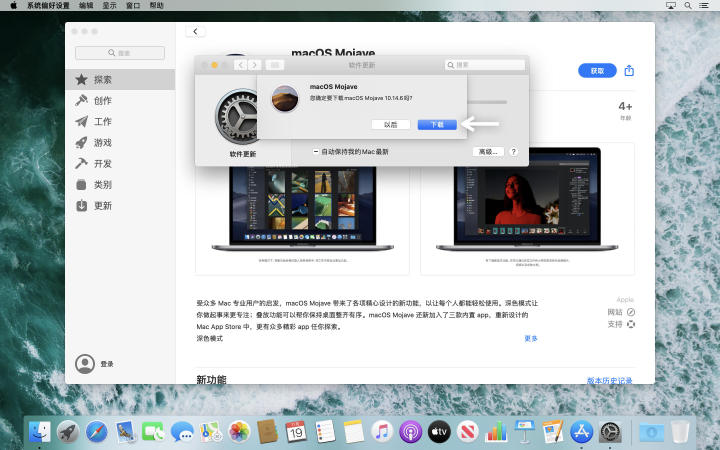This screenshot has height=450, width=720.
Task: Click the blue 下载 (Download) button in the dialog
Action: (437, 124)
